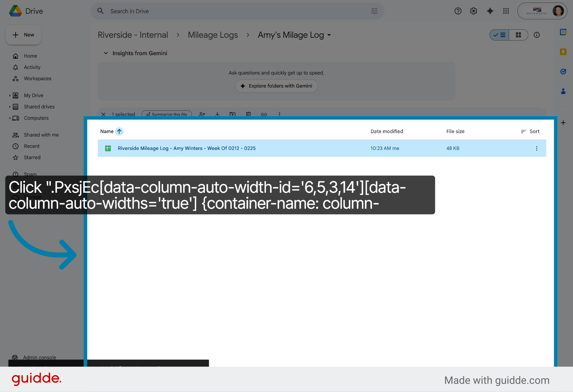The width and height of the screenshot is (573, 392).
Task: Navigate to Mileage Logs breadcrumb
Action: point(213,35)
